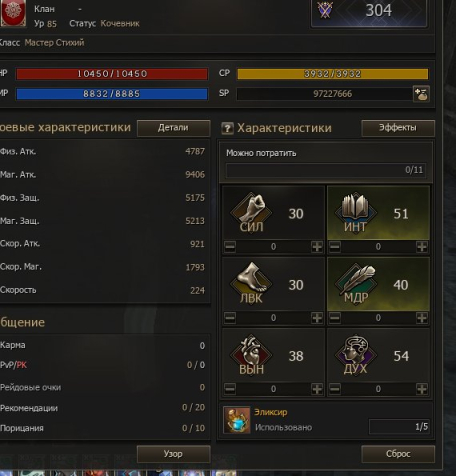Increase ДУХ with the plus button
The image size is (456, 476).
(422, 389)
